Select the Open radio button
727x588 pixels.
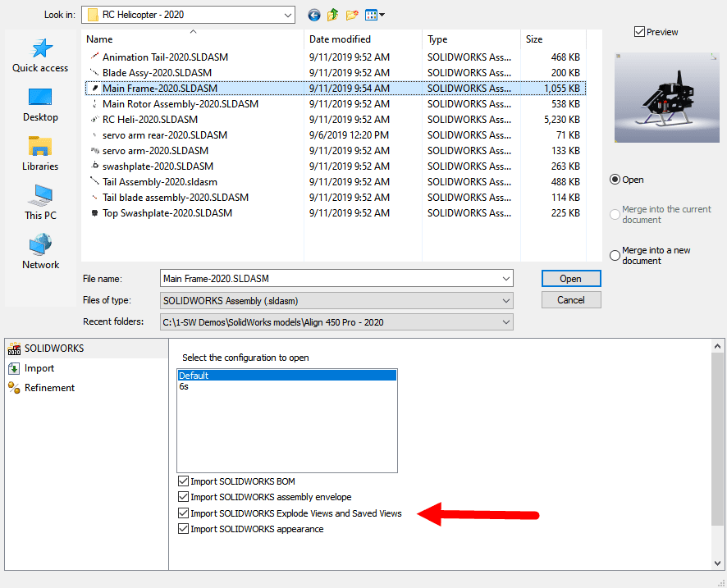[615, 180]
